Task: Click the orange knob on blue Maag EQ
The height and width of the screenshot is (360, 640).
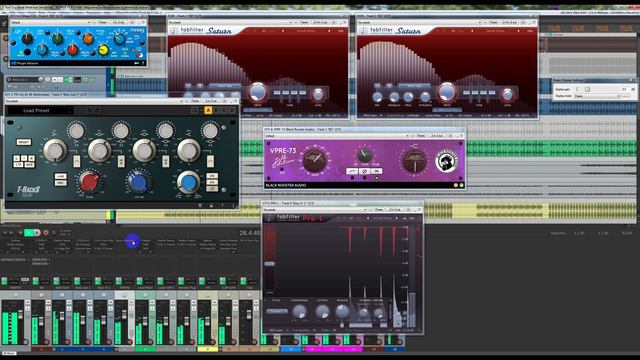Action: (x=88, y=39)
